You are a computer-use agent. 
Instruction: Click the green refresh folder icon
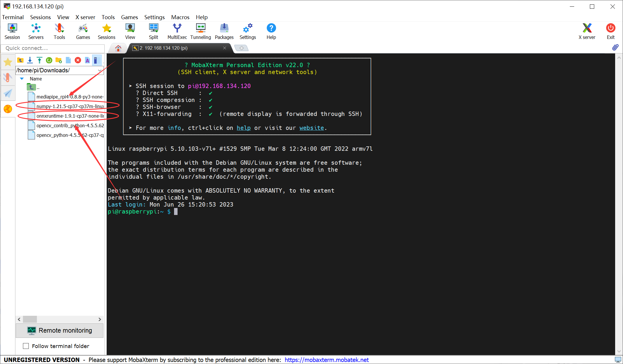point(49,60)
